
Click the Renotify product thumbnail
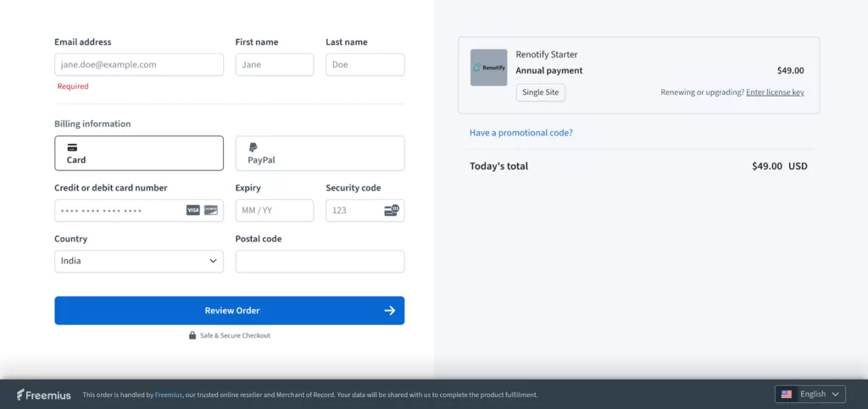[489, 68]
